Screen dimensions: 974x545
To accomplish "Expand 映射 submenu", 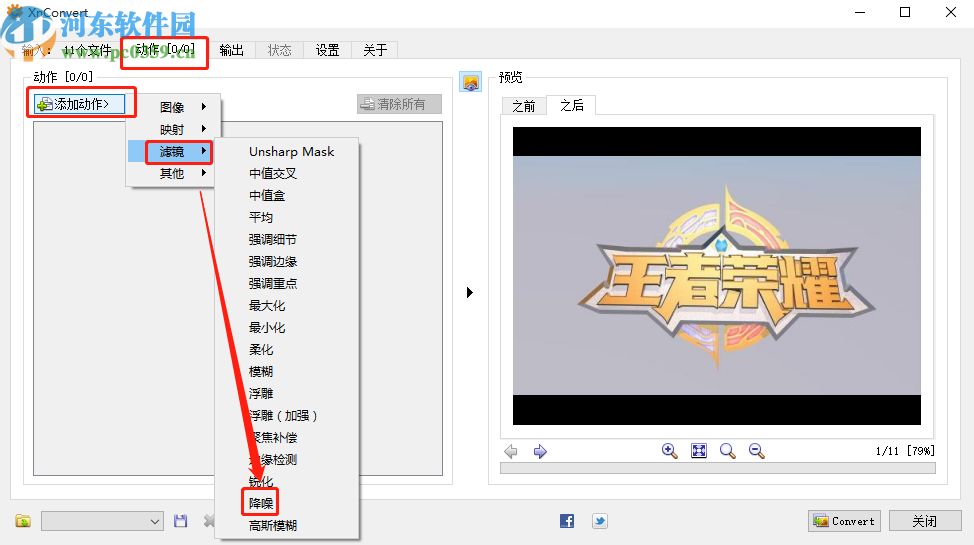I will click(173, 129).
